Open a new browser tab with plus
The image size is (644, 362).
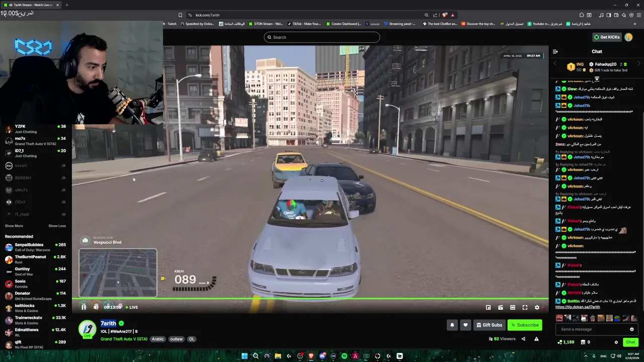(x=66, y=5)
